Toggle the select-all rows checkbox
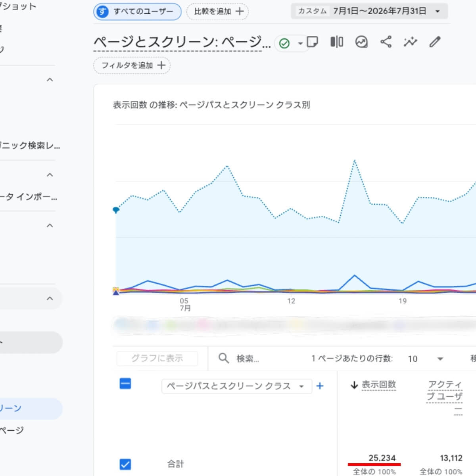476x476 pixels. tap(125, 384)
